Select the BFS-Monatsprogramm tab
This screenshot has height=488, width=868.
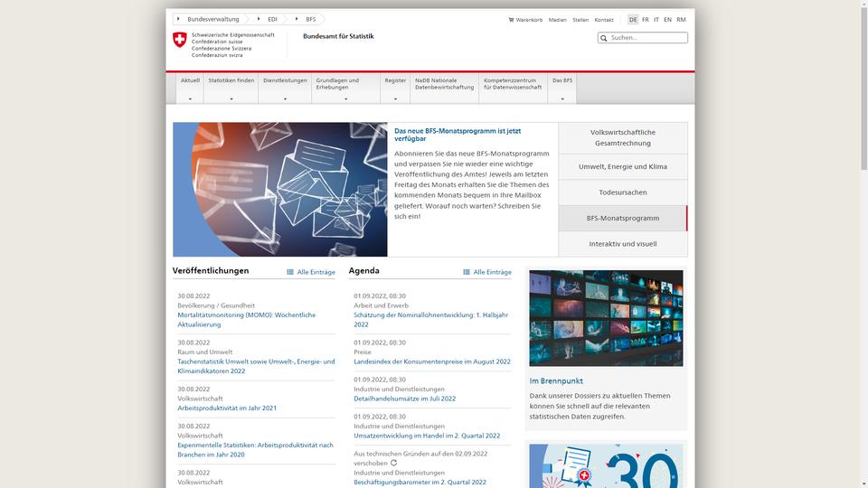(623, 218)
